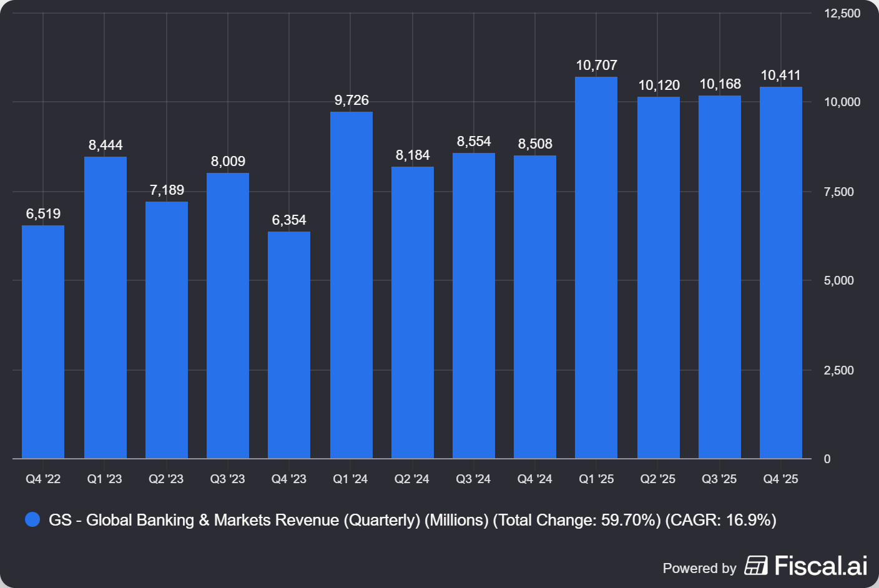Click the Q3 '25 axis label

pyautogui.click(x=719, y=479)
